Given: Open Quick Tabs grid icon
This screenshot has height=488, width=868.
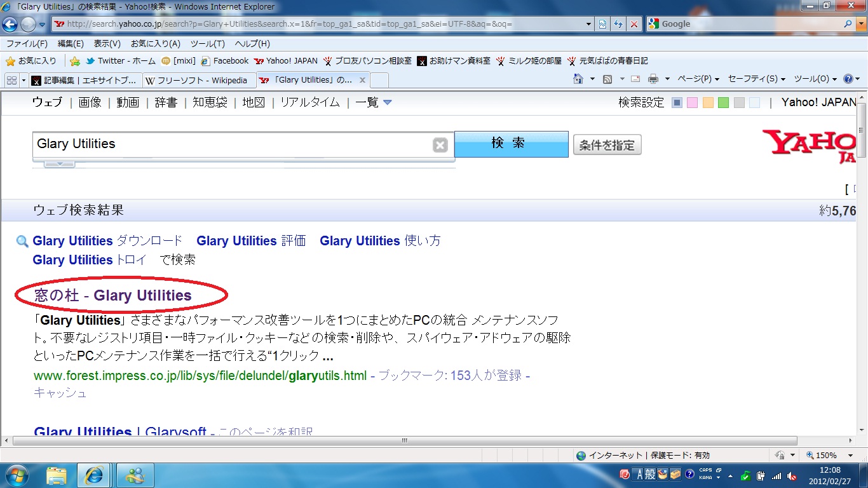Looking at the screenshot, I should tap(11, 80).
